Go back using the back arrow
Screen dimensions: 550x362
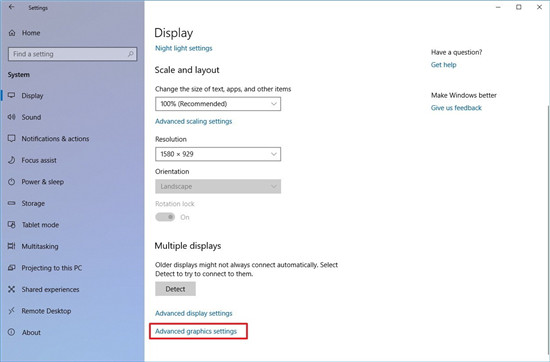(12, 7)
